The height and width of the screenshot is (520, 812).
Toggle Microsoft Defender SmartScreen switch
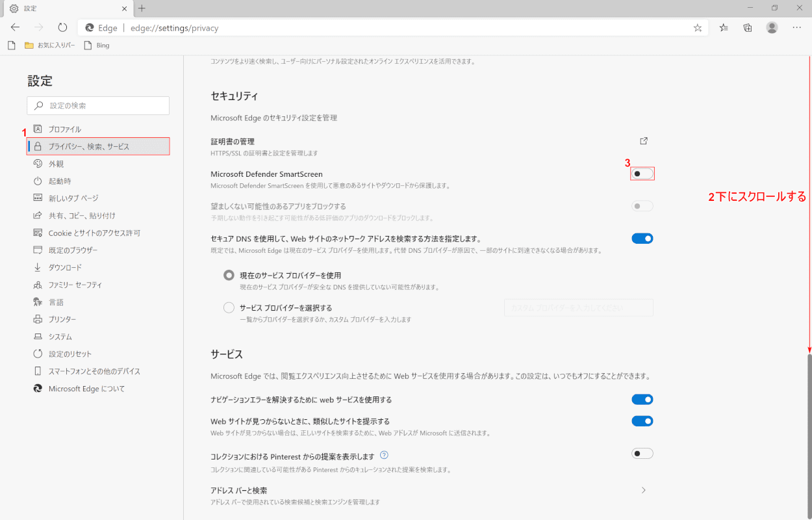pos(642,174)
